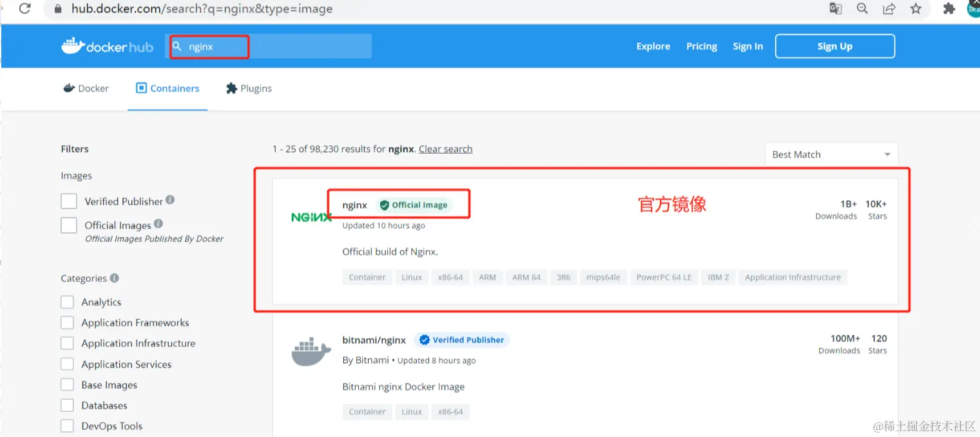Click the PowerPC 64 LE tag
Image resolution: width=980 pixels, height=437 pixels.
click(x=664, y=277)
